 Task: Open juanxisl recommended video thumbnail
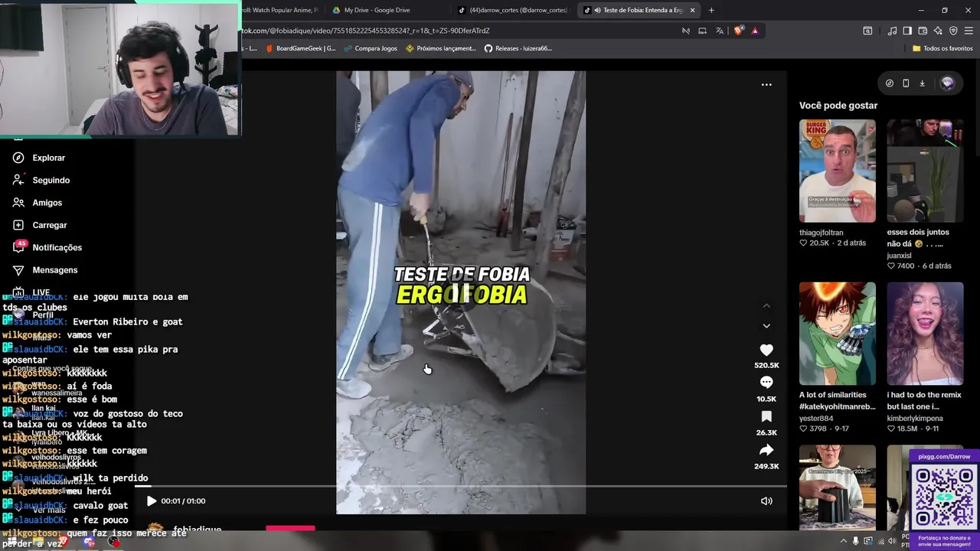925,171
